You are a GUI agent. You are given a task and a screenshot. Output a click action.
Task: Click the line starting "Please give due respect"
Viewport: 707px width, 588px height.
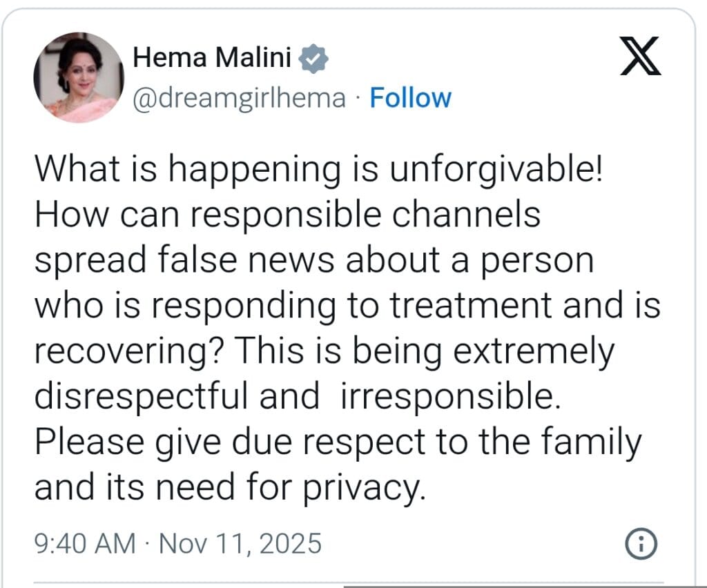coord(338,442)
